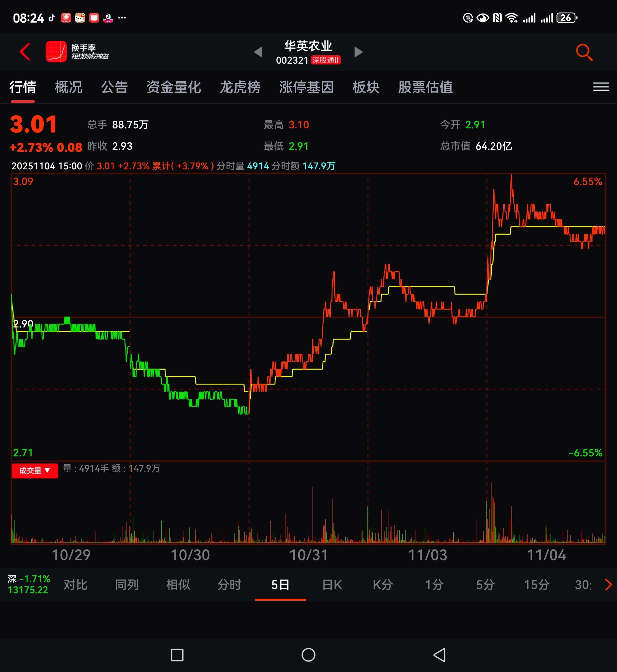Select the 分时 chart period
Screen dimensions: 617x672
[229, 584]
